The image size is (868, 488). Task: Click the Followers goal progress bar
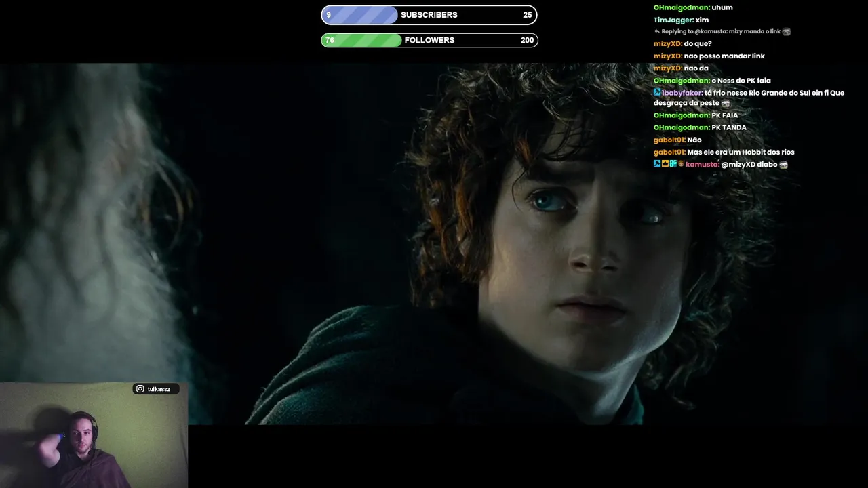(x=429, y=40)
